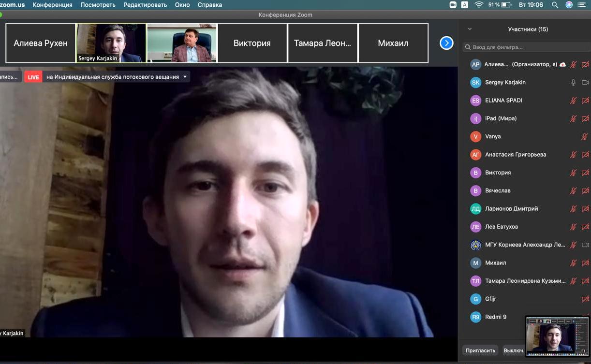Click Sergey Karjakin's camera icon in list
Image resolution: width=591 pixels, height=364 pixels.
pyautogui.click(x=585, y=83)
